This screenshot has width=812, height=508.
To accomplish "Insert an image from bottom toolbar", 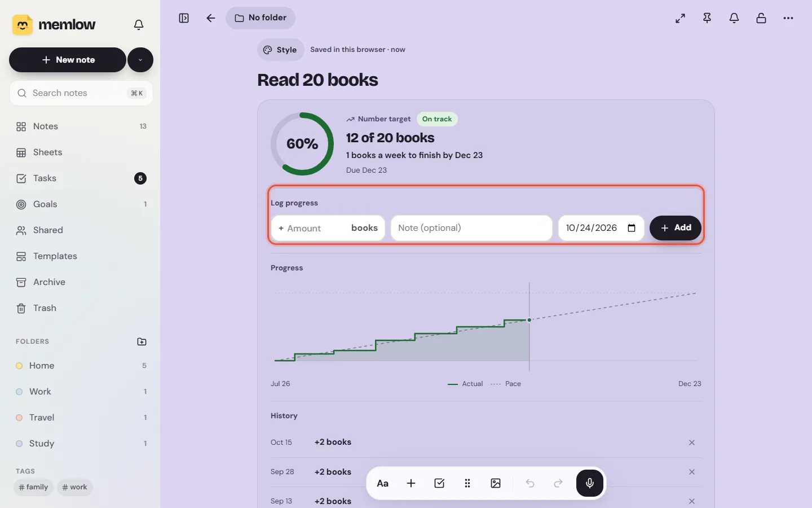I will pos(496,483).
